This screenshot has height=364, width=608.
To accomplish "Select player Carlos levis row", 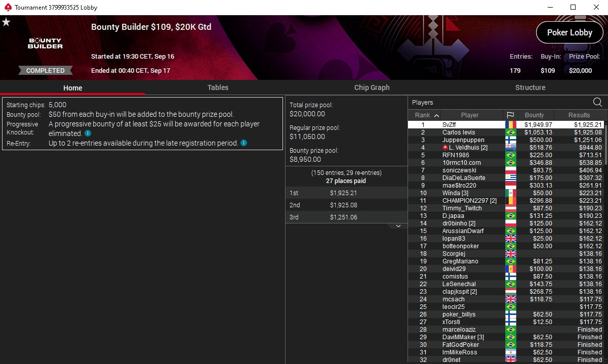I will 506,132.
